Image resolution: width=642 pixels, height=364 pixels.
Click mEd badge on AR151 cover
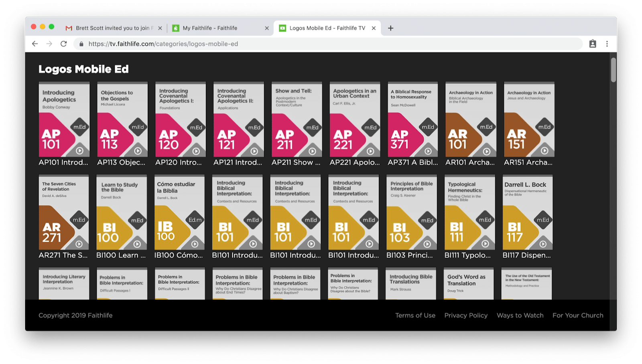pyautogui.click(x=544, y=127)
